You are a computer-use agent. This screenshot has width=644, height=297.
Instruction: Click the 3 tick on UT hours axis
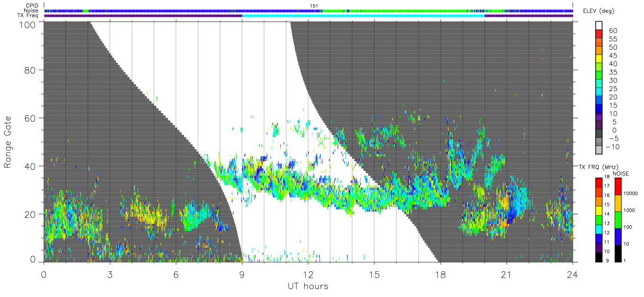[x=110, y=274]
